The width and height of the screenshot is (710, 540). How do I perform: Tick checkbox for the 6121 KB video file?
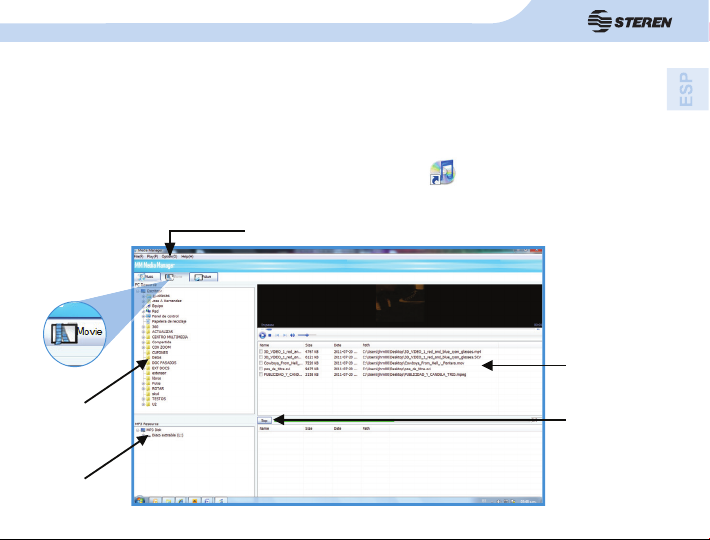point(261,357)
